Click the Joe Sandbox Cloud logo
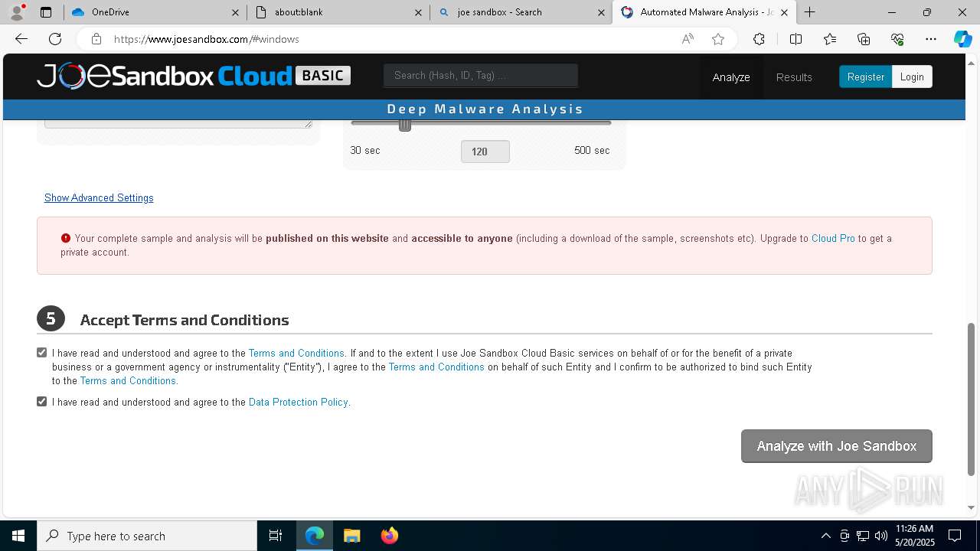The width and height of the screenshot is (980, 551). coord(194,76)
